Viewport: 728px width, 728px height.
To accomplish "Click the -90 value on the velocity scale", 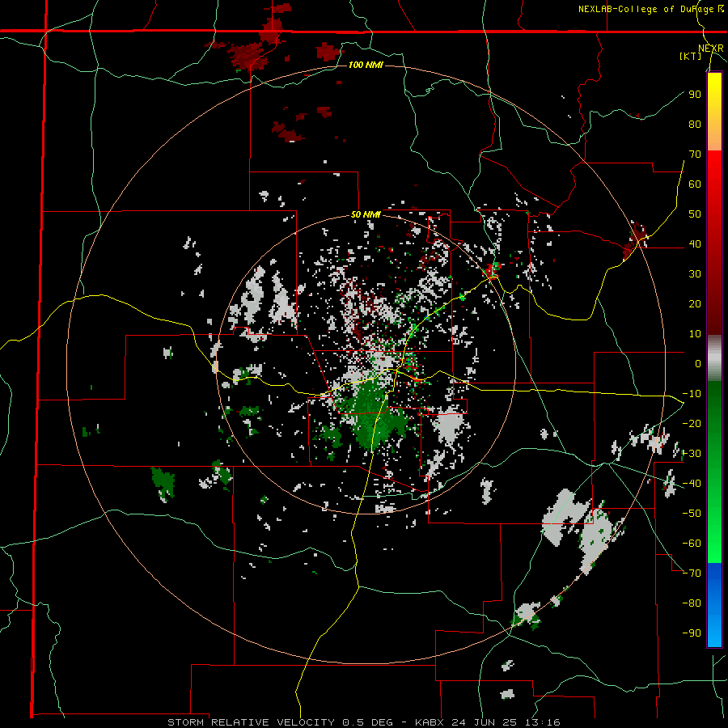I will point(692,633).
